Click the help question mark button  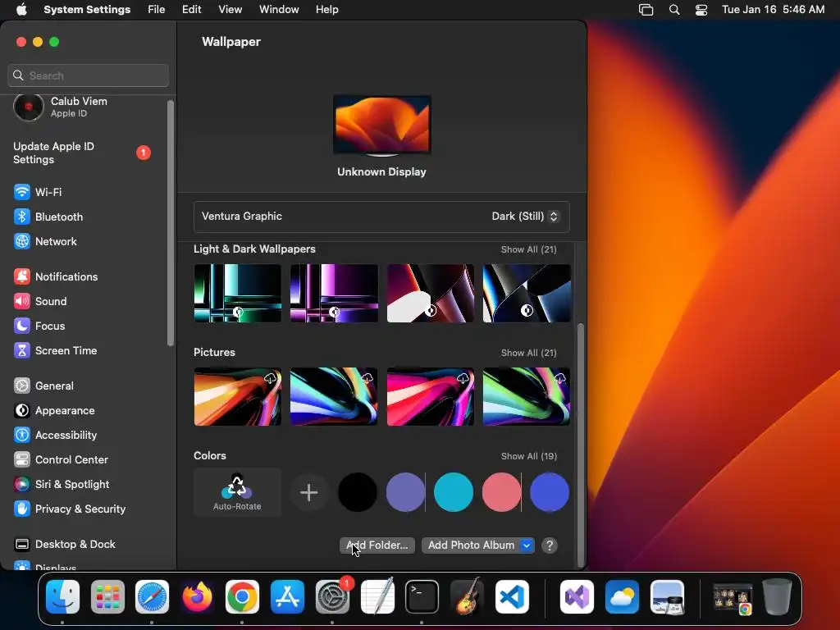coord(549,546)
